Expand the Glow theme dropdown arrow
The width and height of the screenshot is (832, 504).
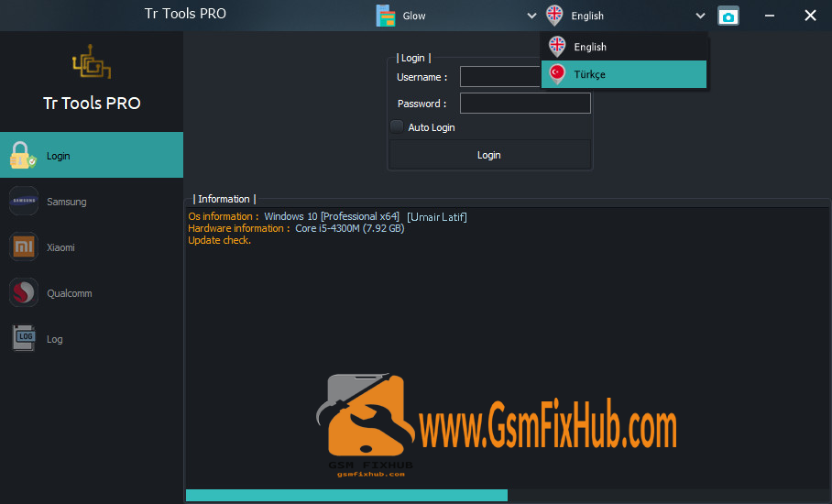click(x=531, y=16)
